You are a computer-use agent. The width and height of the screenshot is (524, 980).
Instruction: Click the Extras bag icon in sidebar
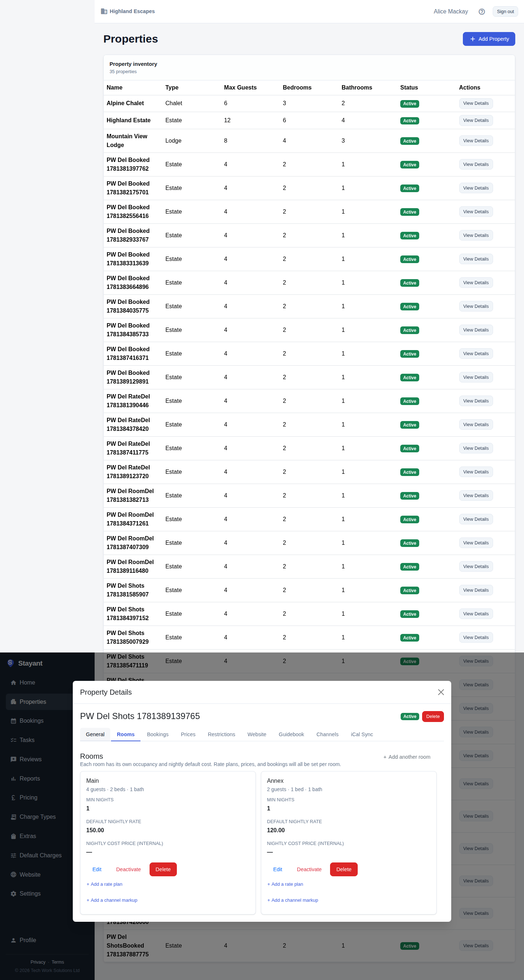coord(13,836)
